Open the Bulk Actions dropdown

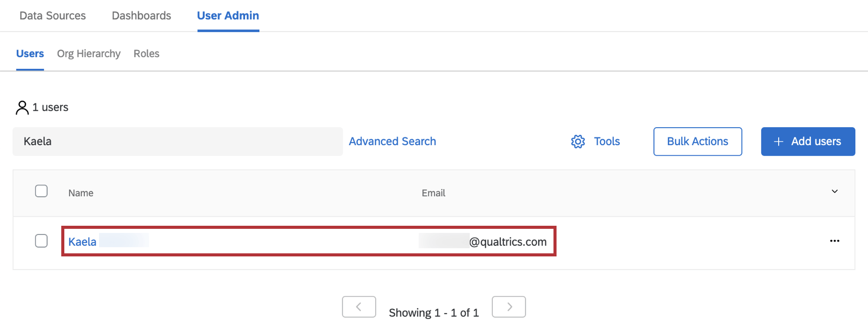[x=697, y=141]
